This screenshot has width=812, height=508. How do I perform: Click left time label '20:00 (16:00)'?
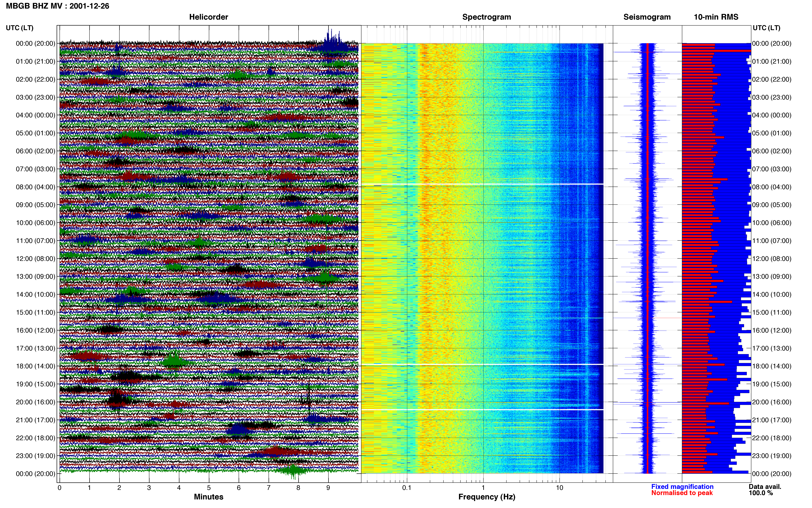coord(35,402)
